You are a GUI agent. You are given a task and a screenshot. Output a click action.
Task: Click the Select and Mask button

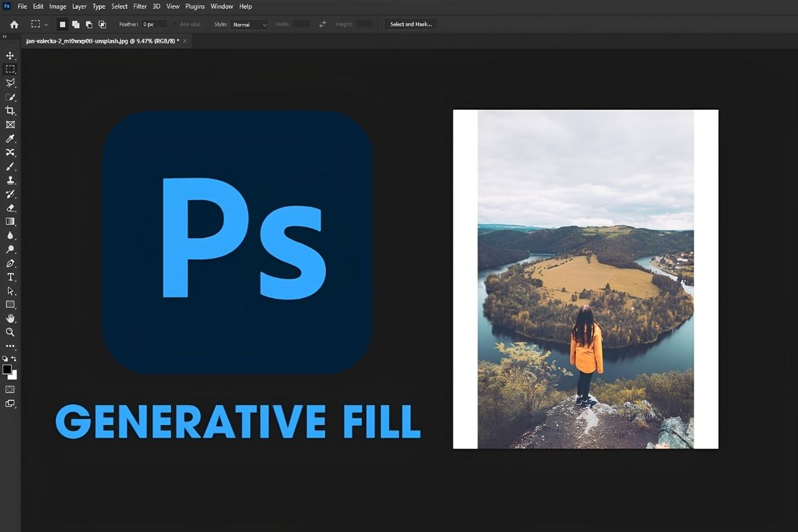coord(410,25)
